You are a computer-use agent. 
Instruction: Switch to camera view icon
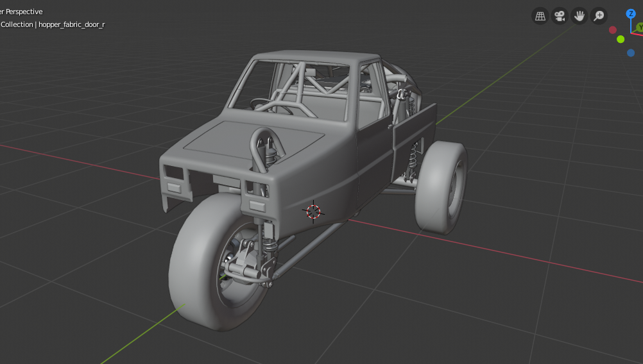(x=560, y=16)
